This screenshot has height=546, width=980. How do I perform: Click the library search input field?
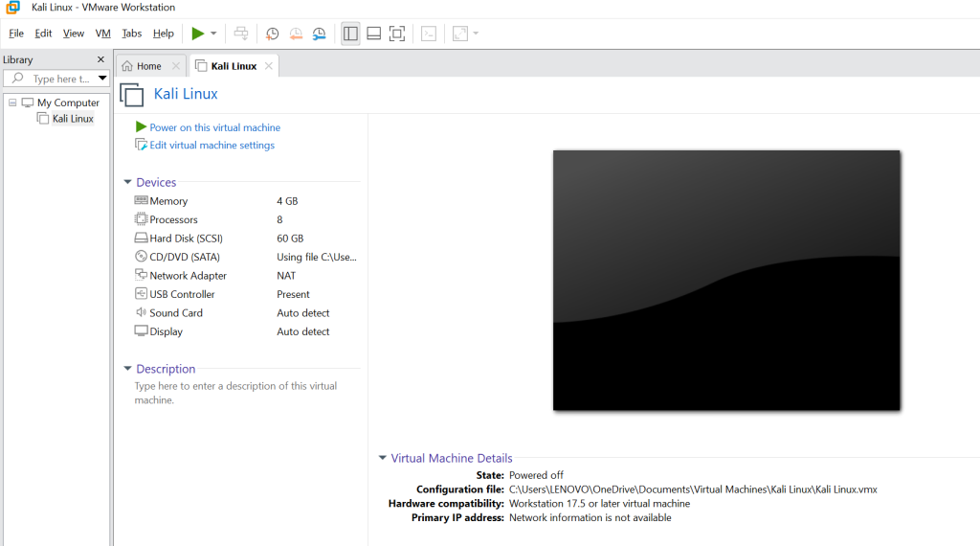point(60,79)
